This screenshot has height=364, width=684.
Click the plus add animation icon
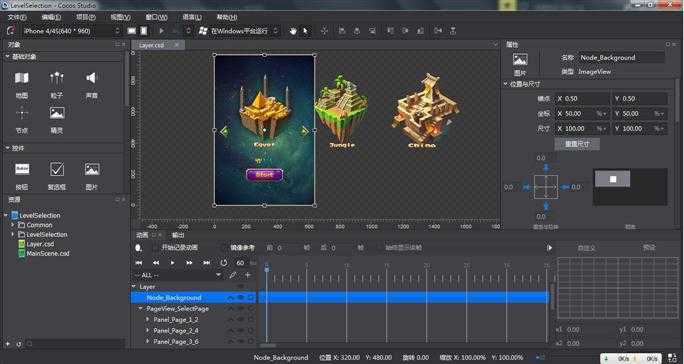point(248,275)
